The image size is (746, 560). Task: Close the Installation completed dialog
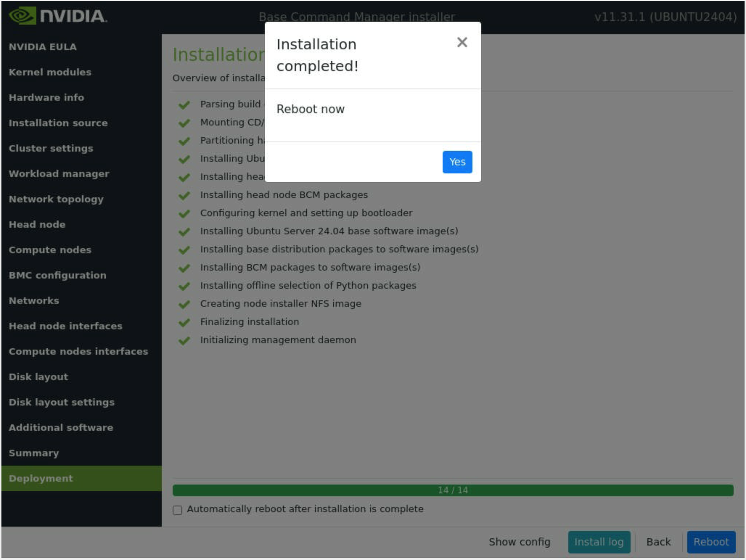pyautogui.click(x=462, y=42)
